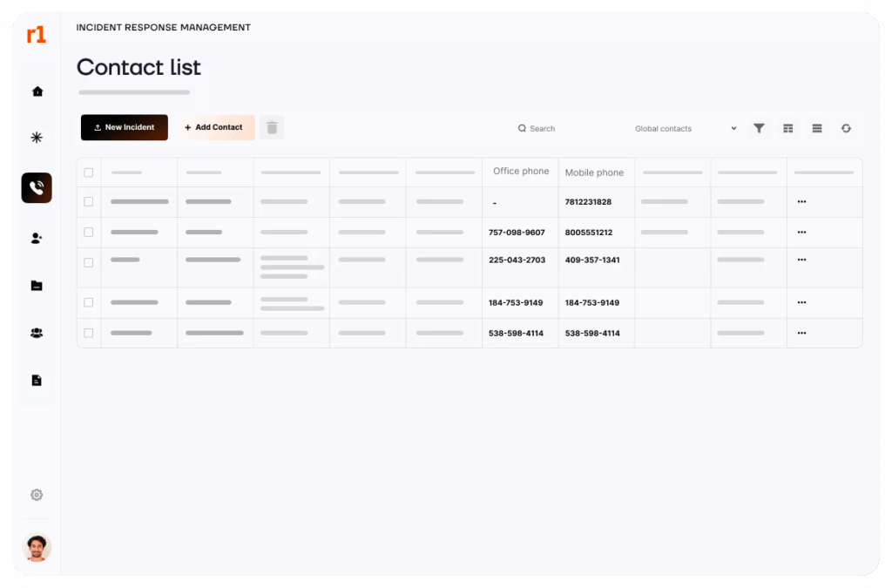This screenshot has width=892, height=588.
Task: Open the filter funnel icon
Action: 759,129
